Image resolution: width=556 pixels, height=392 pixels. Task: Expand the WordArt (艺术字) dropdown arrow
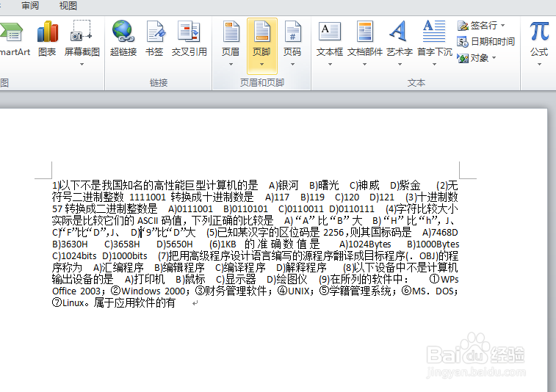pyautogui.click(x=400, y=64)
